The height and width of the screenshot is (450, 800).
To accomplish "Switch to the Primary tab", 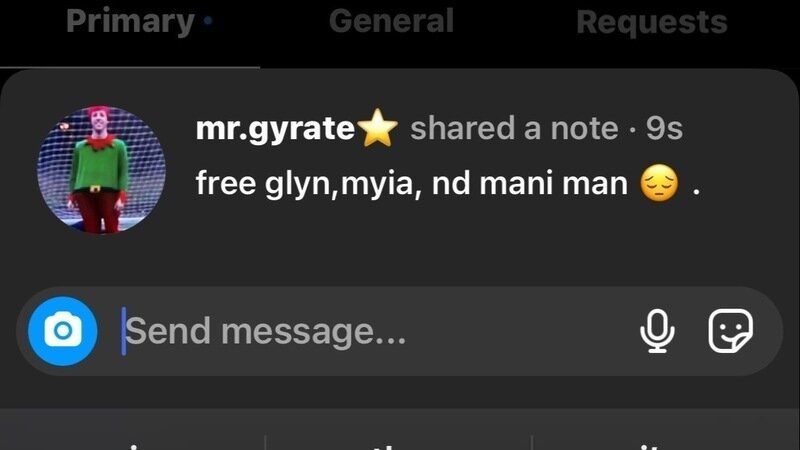I will [x=130, y=21].
